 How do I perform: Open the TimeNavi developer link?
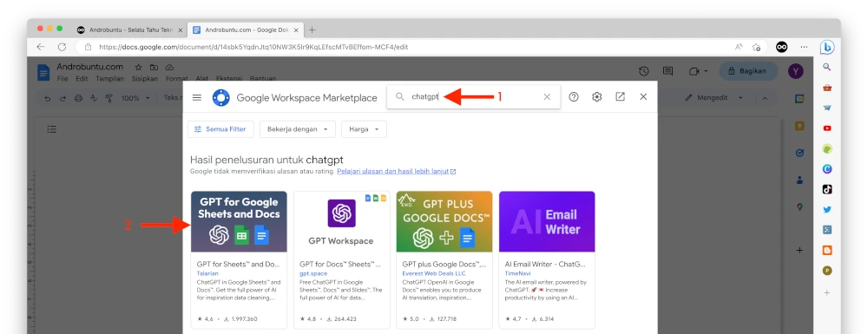(517, 273)
